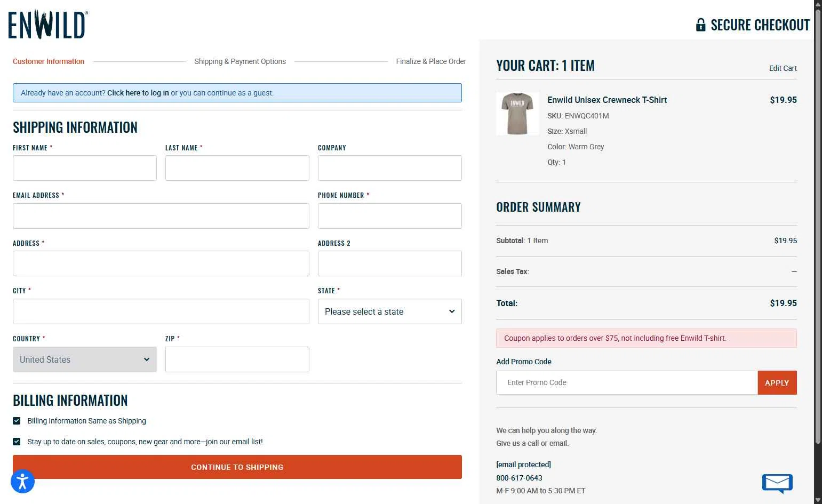Viewport: 822px width, 504px height.
Task: Open the accessibility widget icon
Action: click(22, 482)
